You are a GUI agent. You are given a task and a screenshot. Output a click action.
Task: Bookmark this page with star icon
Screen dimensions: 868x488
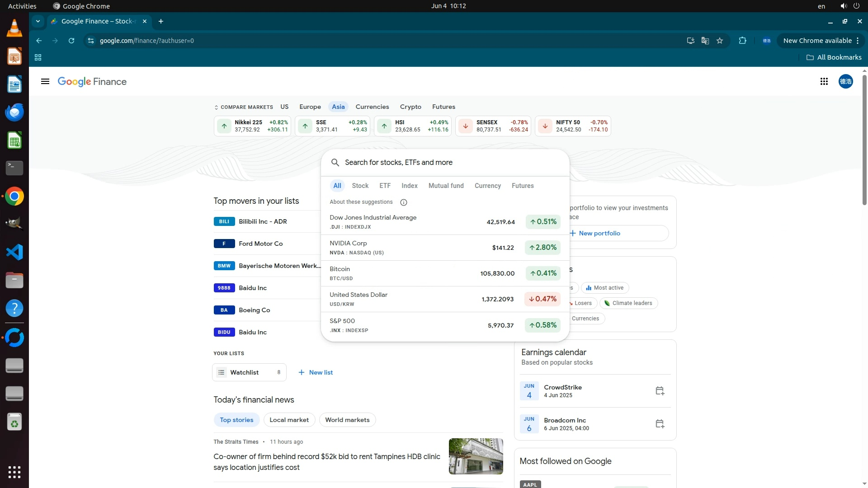coord(720,41)
